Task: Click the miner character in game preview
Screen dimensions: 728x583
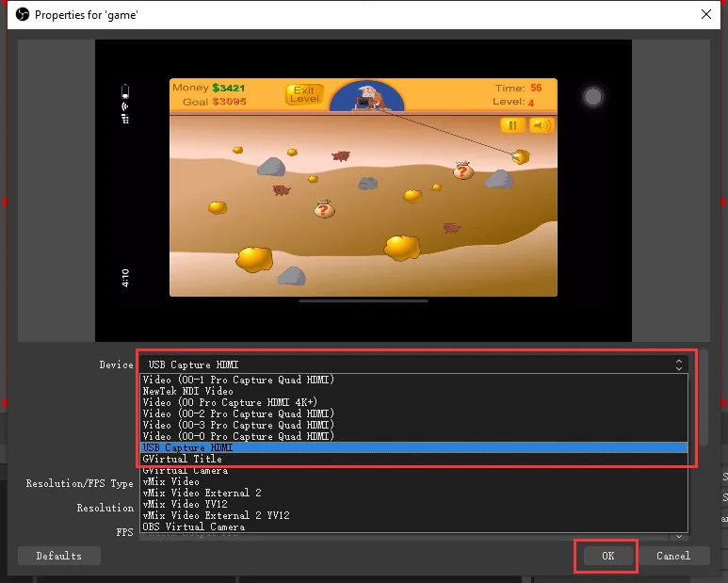Action: tap(367, 97)
